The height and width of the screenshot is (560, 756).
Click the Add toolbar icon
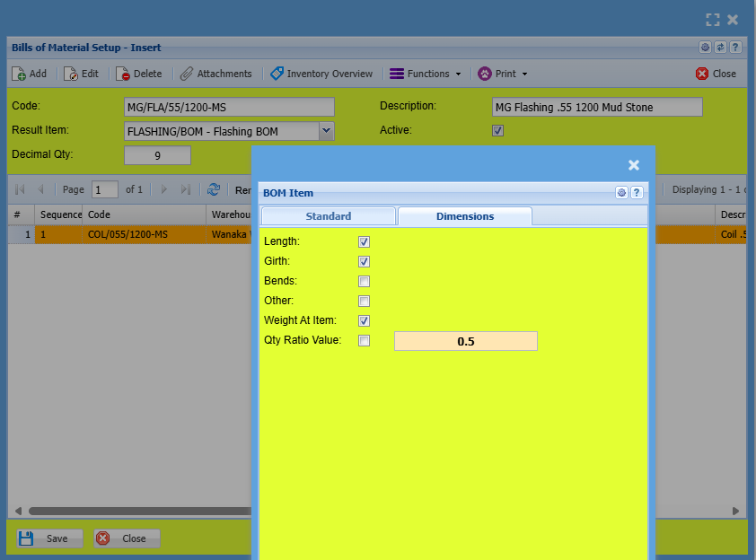pos(19,74)
